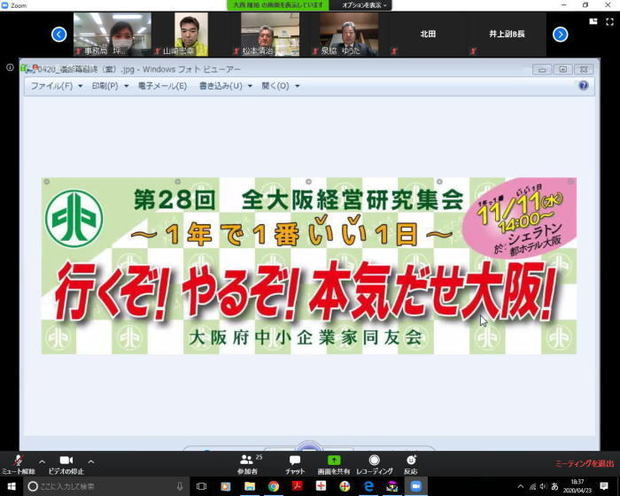Click the shared banner image
620x496 pixels.
309,266
